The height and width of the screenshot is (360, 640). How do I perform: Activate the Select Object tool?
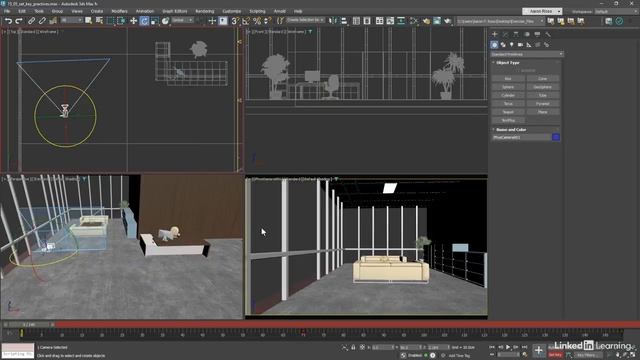coord(88,21)
